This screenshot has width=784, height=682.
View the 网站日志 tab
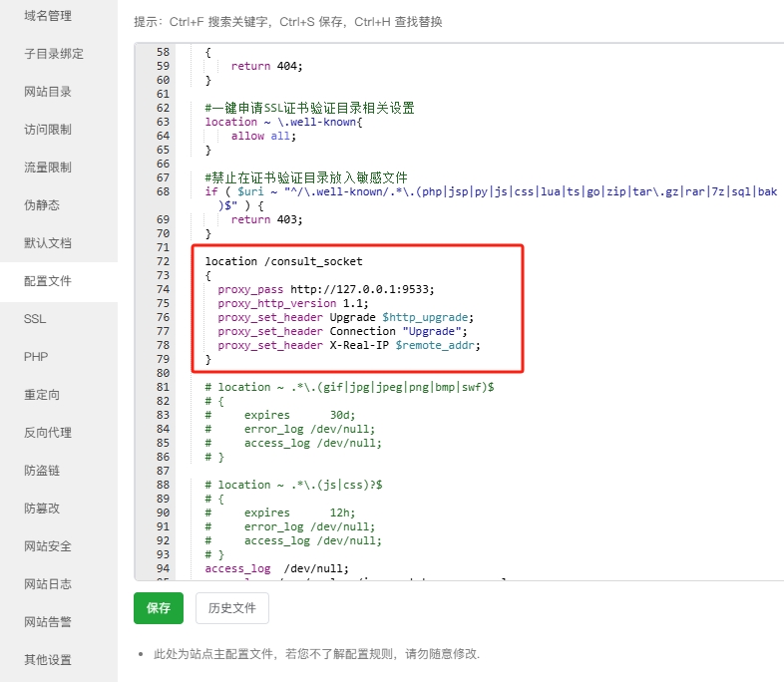tap(48, 584)
